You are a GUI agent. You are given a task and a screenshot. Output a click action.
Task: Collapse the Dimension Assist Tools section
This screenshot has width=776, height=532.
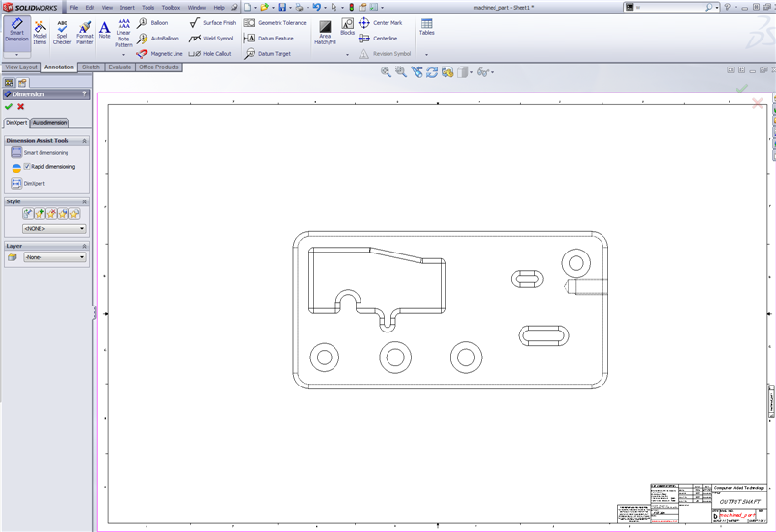click(x=84, y=141)
